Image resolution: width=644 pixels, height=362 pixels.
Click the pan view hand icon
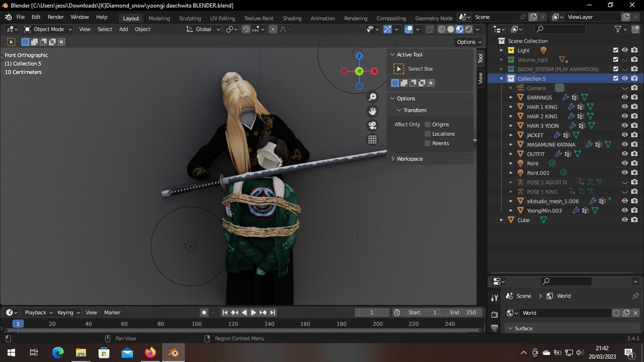click(x=372, y=111)
